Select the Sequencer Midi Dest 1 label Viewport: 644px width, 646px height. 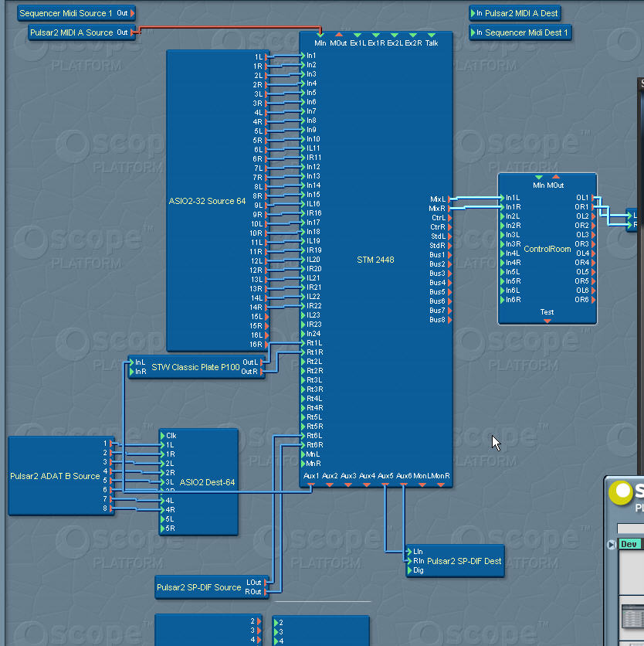(526, 32)
